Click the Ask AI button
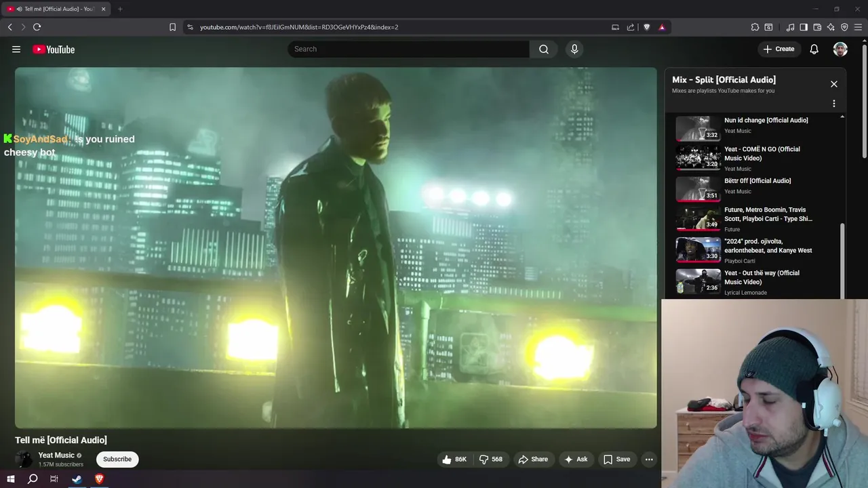The height and width of the screenshot is (488, 868). [x=576, y=459]
